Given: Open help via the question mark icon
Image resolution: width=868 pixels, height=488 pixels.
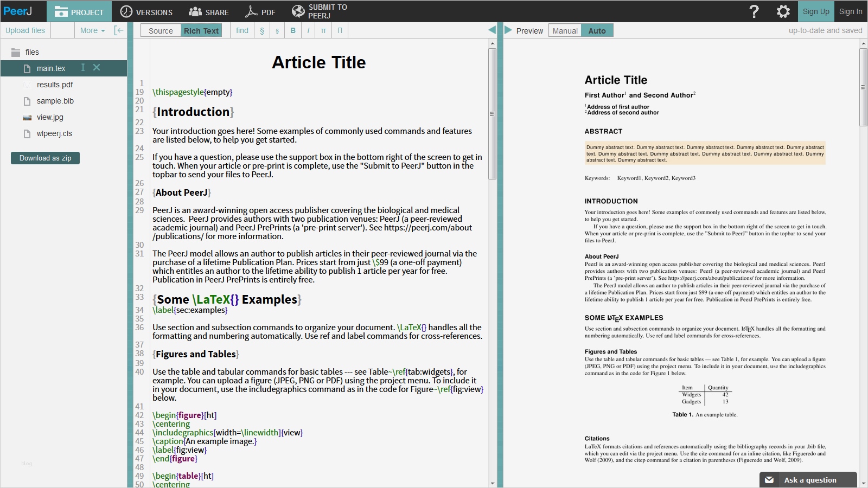Looking at the screenshot, I should tap(754, 11).
